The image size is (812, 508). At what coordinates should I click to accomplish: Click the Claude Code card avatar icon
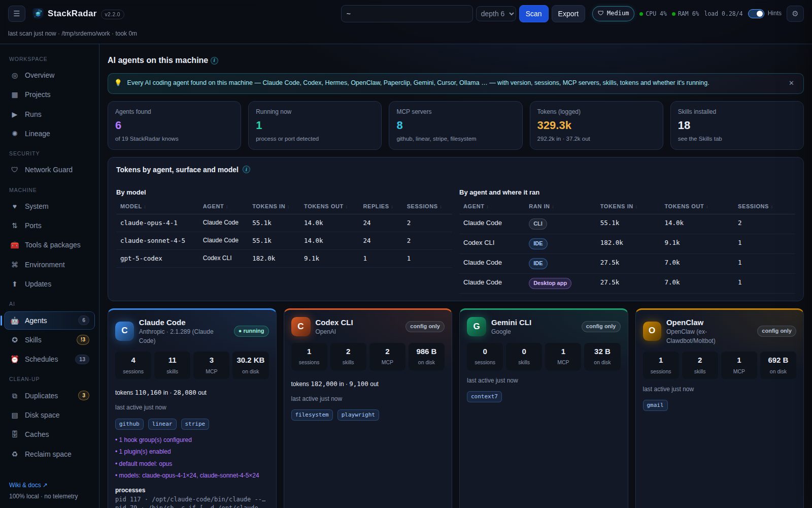point(124,331)
